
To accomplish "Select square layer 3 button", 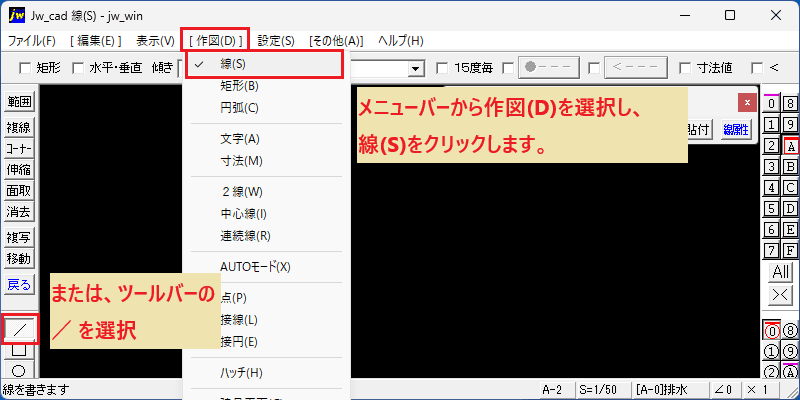I will point(772,167).
